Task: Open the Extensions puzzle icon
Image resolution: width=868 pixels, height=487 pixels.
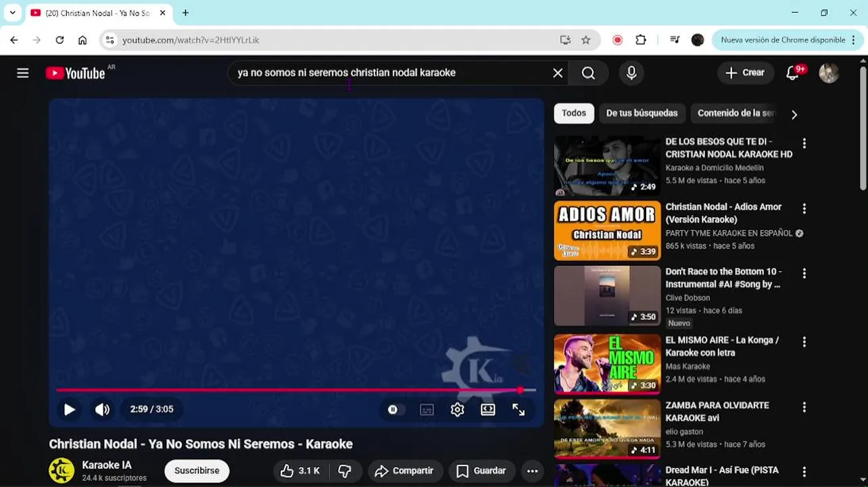Action: click(x=641, y=40)
